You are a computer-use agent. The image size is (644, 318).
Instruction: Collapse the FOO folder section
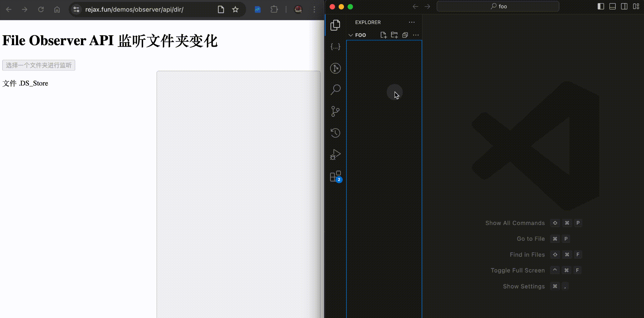click(351, 35)
